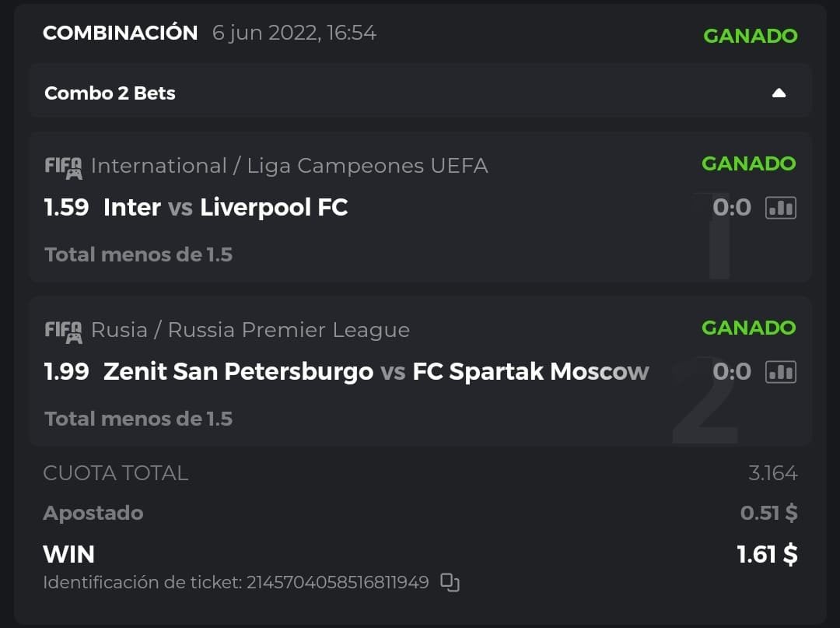Click the 0:0 score for Inter match
This screenshot has height=628, width=840.
732,208
